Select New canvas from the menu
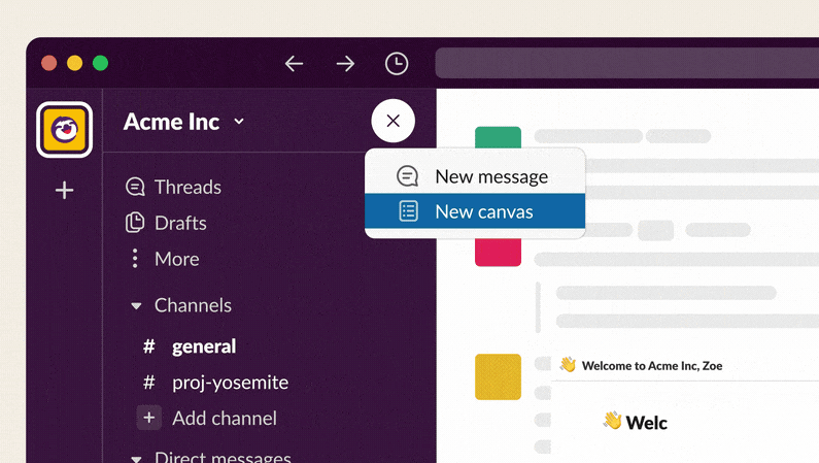The image size is (819, 463). pos(483,212)
